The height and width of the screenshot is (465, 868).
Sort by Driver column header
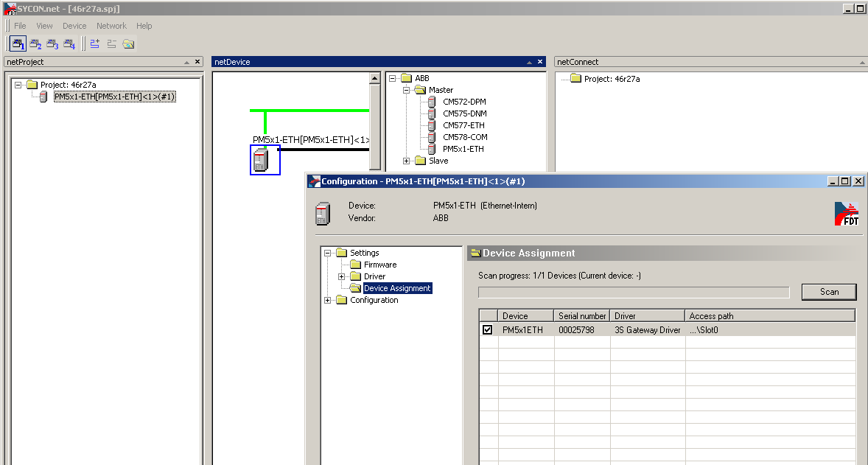click(648, 316)
